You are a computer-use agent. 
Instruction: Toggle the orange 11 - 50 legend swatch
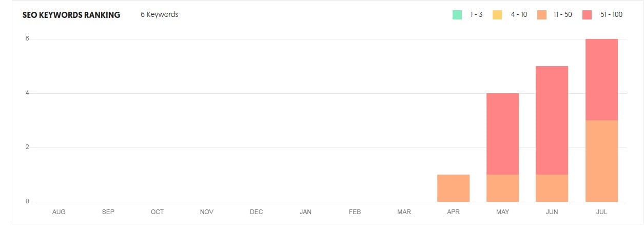tap(541, 15)
